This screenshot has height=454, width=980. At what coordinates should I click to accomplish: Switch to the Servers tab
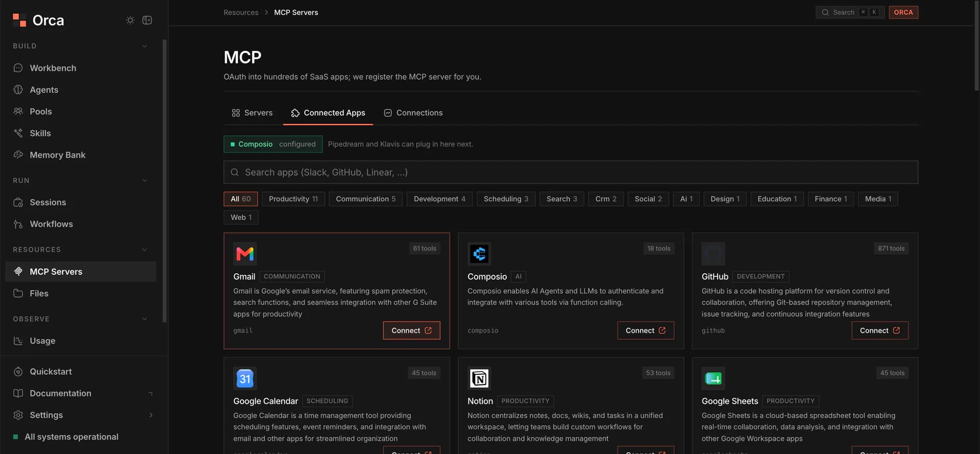pyautogui.click(x=252, y=113)
